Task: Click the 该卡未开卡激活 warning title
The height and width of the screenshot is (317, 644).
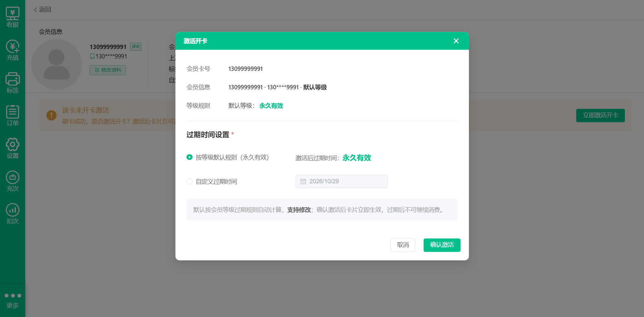Action: tap(86, 110)
